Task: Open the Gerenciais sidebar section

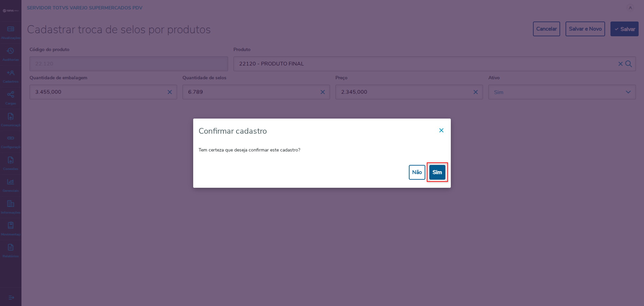Action: tap(11, 185)
